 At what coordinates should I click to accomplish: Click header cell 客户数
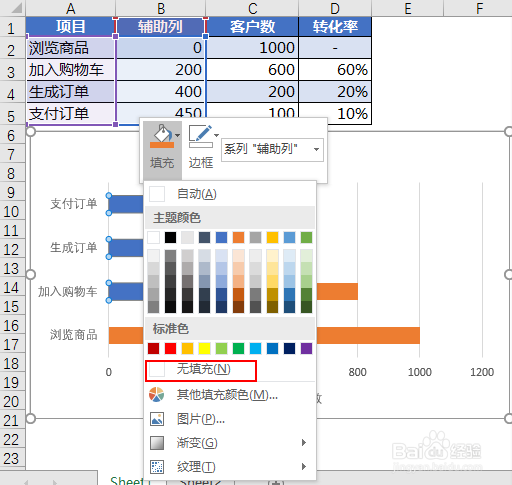pos(252,27)
